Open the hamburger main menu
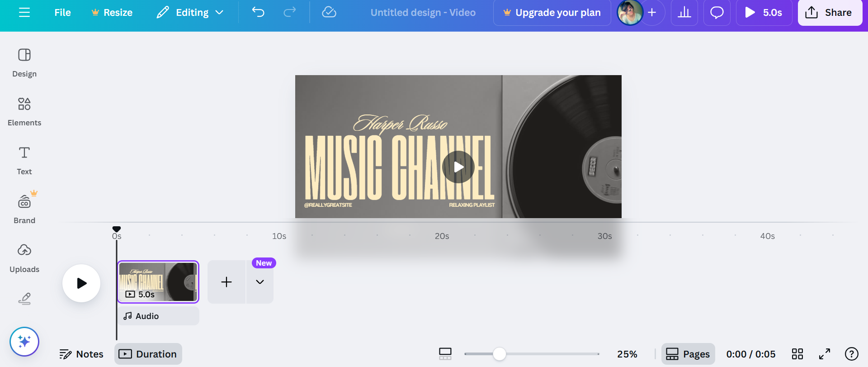Image resolution: width=868 pixels, height=367 pixels. click(x=24, y=13)
